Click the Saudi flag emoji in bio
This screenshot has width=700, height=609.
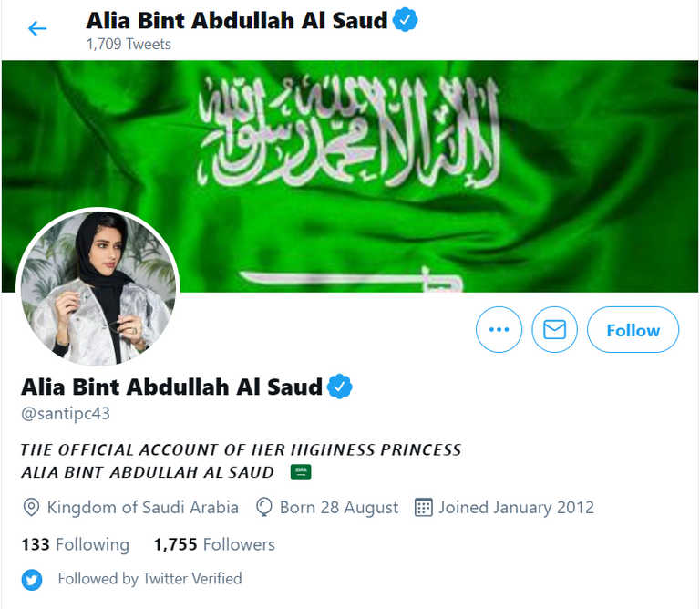[x=301, y=471]
